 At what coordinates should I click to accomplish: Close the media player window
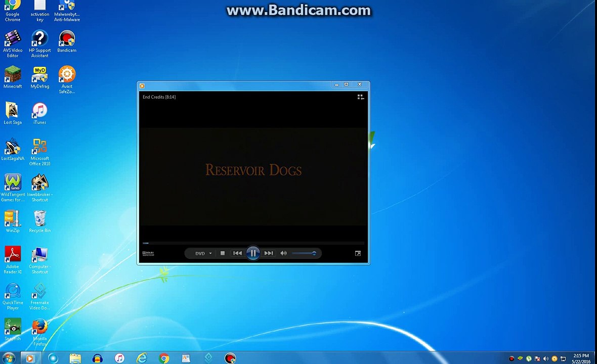[x=360, y=84]
